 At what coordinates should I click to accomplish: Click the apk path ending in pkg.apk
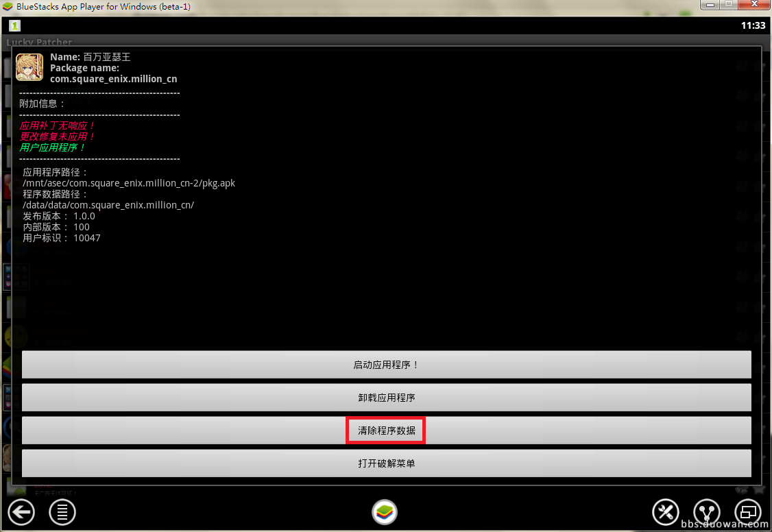pyautogui.click(x=129, y=183)
